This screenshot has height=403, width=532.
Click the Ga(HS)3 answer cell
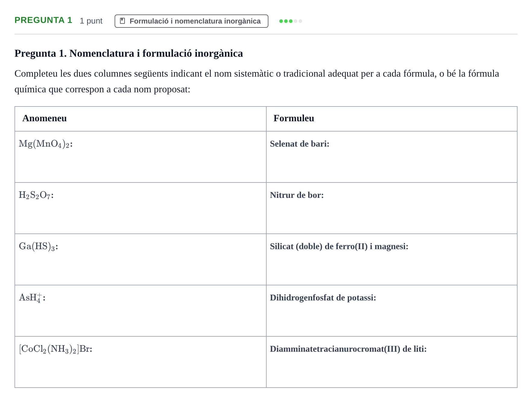(x=141, y=259)
